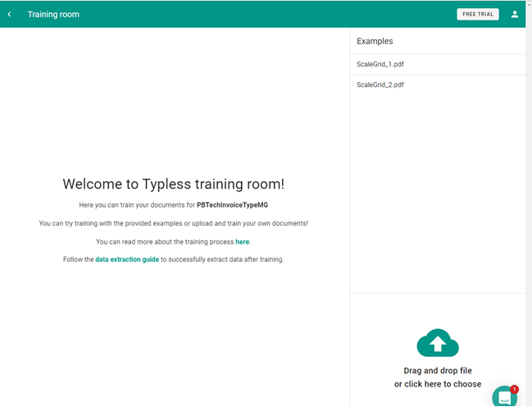532x407 pixels.
Task: Open the chat support widget
Action: point(504,397)
